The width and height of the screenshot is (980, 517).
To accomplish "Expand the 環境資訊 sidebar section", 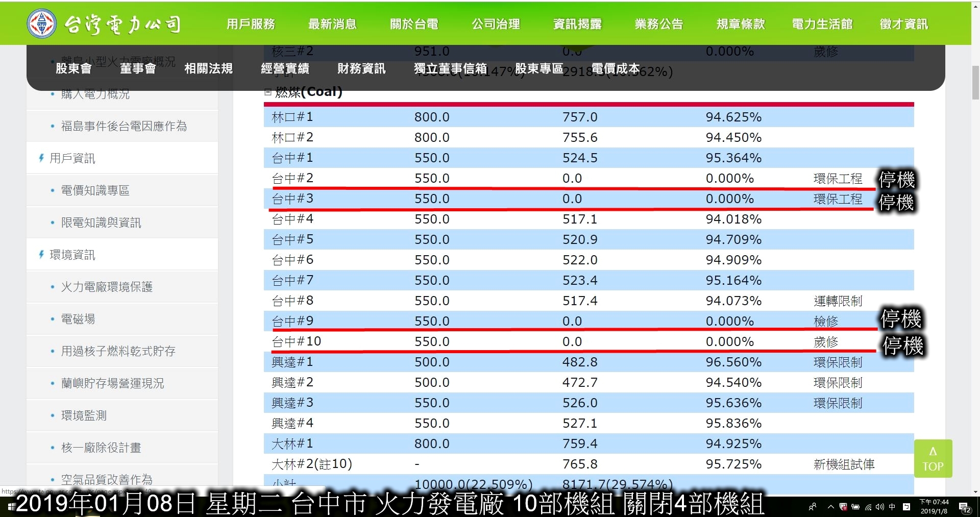I will pos(72,255).
